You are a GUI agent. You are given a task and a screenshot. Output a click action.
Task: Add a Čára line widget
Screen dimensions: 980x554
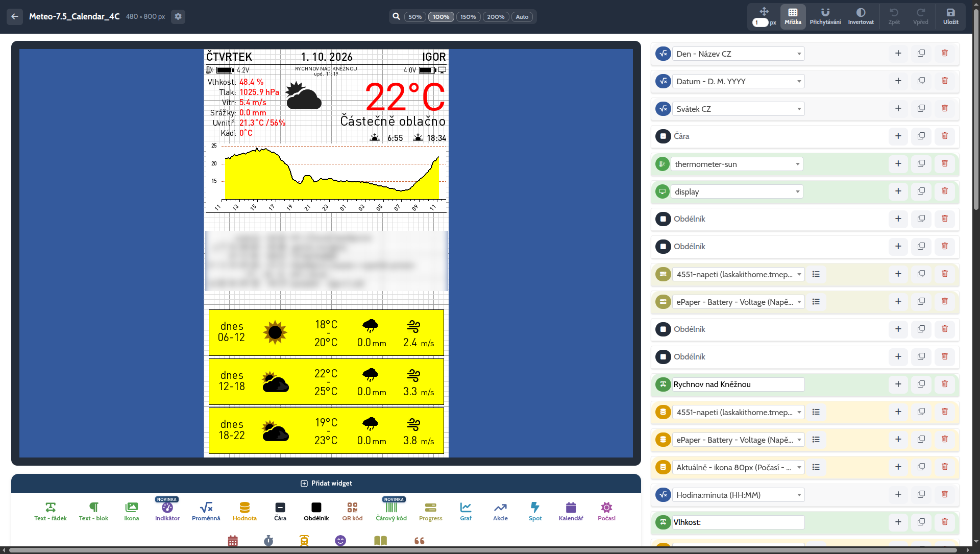click(280, 511)
